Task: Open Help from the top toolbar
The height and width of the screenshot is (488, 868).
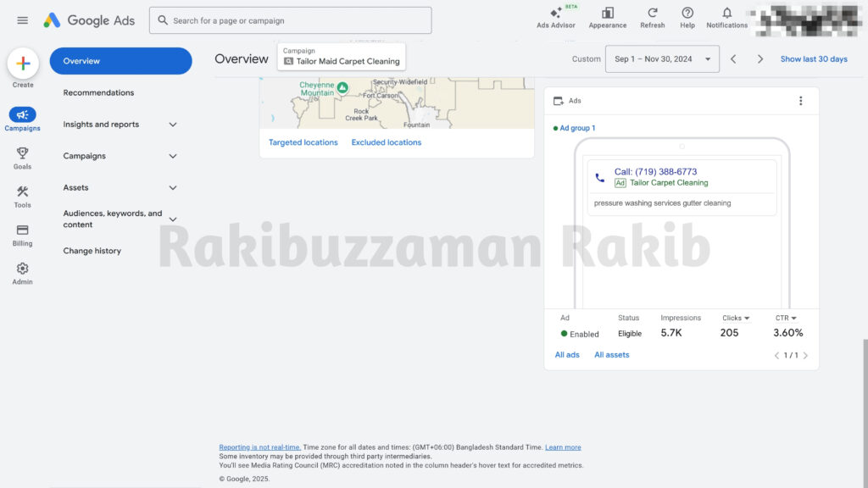Action: 687,20
